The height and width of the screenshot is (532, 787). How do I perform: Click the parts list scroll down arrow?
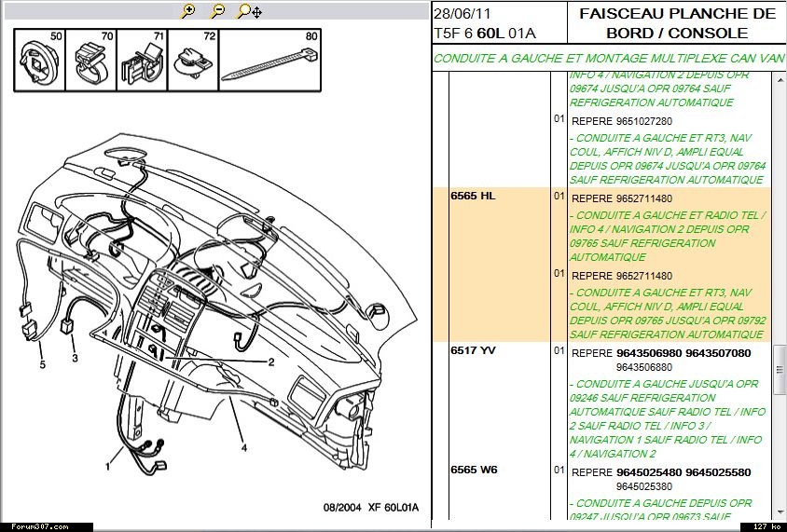coord(779,512)
